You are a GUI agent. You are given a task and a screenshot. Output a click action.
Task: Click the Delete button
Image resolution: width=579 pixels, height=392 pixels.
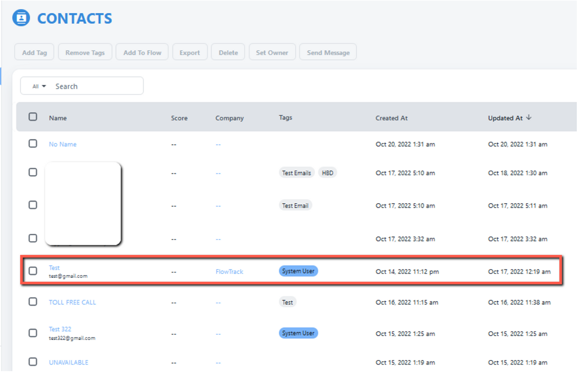coord(228,52)
